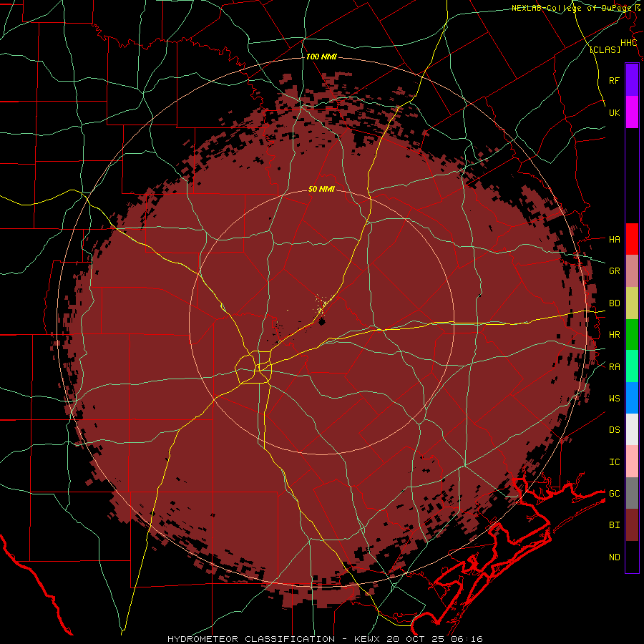Click the 50 NMI range ring label
The width and height of the screenshot is (644, 644).
tap(321, 189)
